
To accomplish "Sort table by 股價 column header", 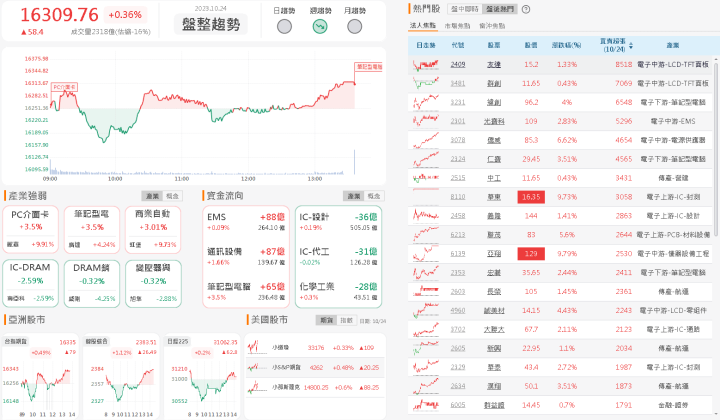I will (x=531, y=45).
